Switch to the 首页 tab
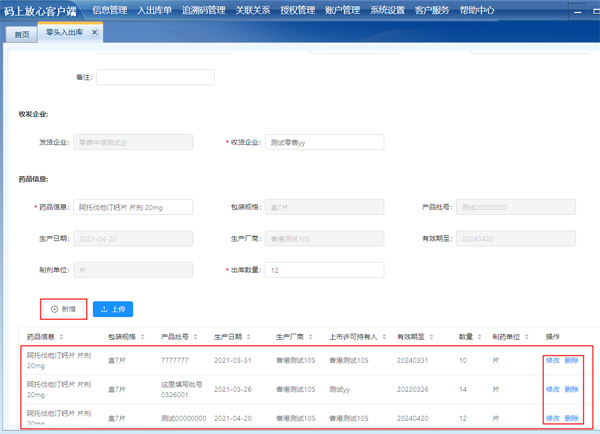This screenshot has width=600, height=434. pyautogui.click(x=22, y=33)
